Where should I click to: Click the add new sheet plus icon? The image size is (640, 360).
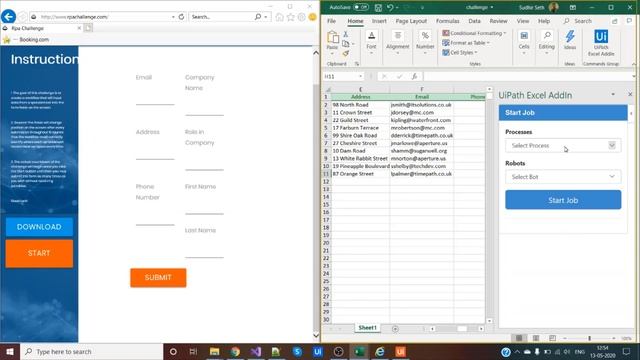pos(395,329)
